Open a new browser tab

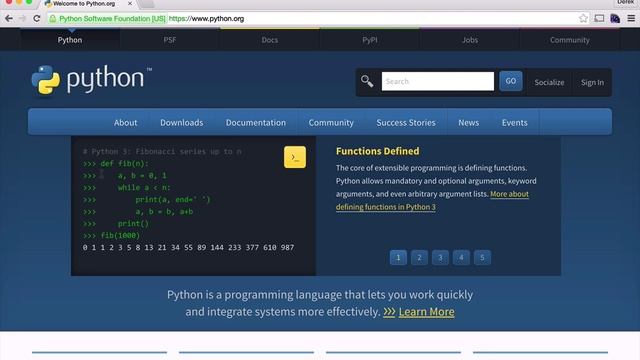[x=147, y=4]
